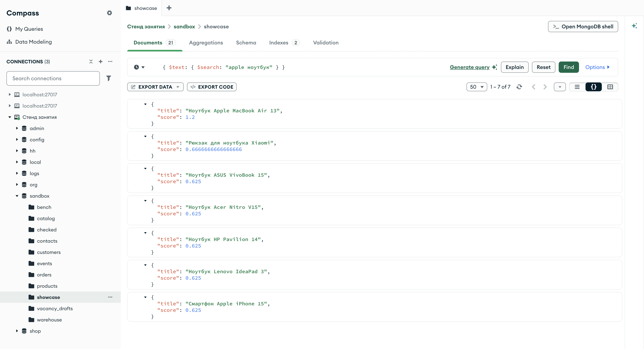Select the products collection folder

tap(47, 286)
